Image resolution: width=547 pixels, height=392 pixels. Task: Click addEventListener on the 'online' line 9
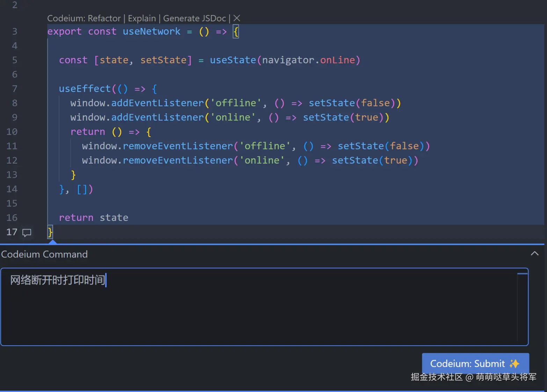point(158,117)
